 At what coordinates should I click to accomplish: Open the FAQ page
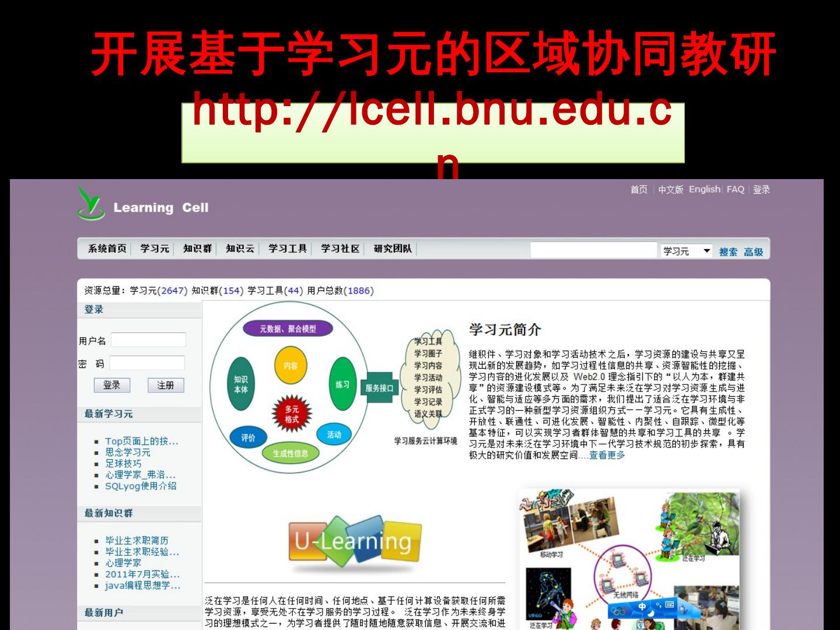pyautogui.click(x=736, y=190)
